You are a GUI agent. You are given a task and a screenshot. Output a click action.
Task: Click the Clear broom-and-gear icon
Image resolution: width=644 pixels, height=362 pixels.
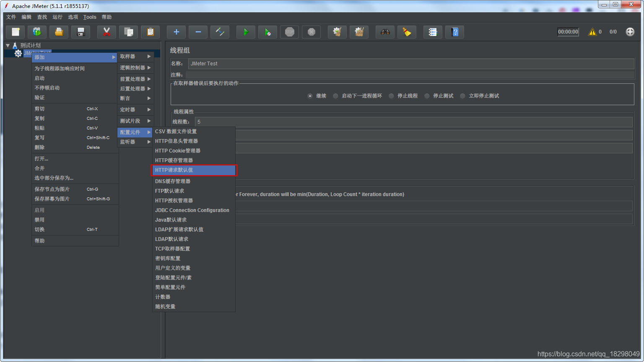click(x=338, y=32)
